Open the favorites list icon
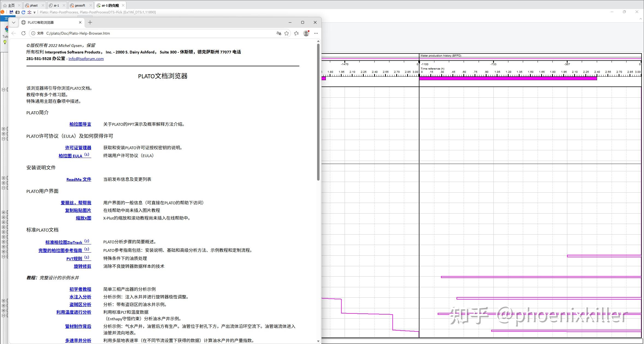 (296, 33)
